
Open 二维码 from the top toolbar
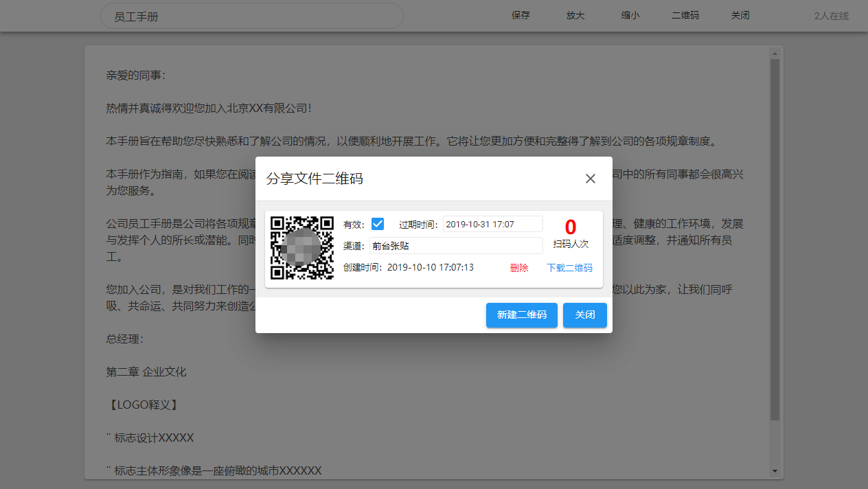point(685,15)
